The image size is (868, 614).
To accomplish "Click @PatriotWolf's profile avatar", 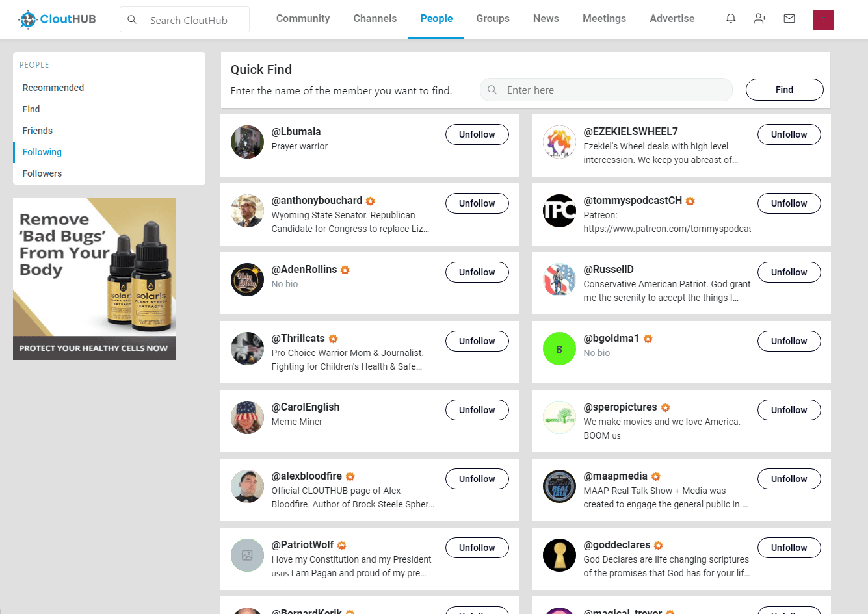I will (x=247, y=555).
